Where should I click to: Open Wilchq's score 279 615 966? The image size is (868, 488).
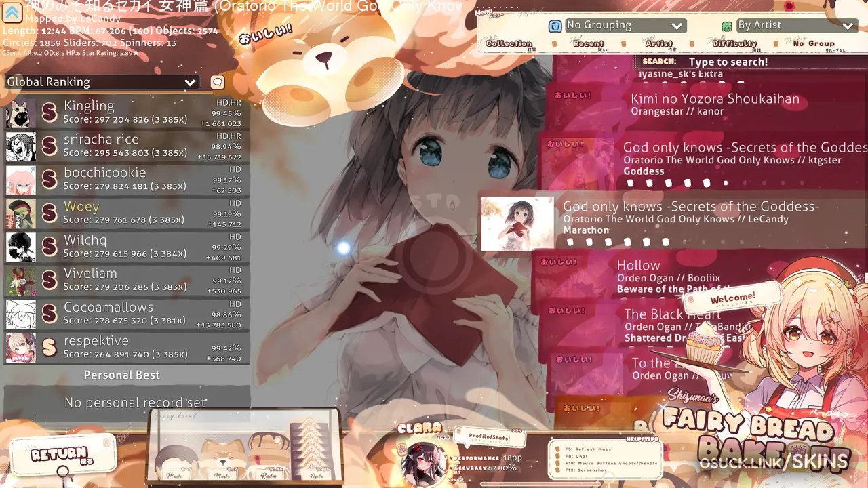click(126, 247)
